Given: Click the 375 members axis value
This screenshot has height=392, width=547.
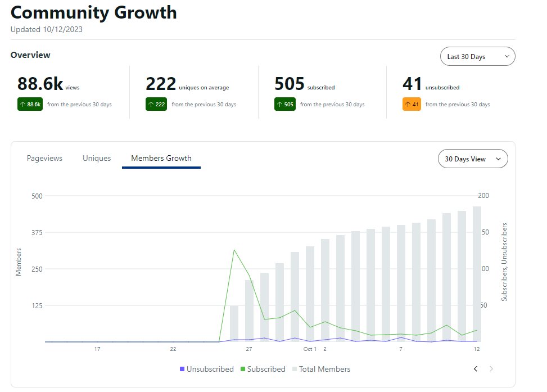Looking at the screenshot, I should pos(37,232).
